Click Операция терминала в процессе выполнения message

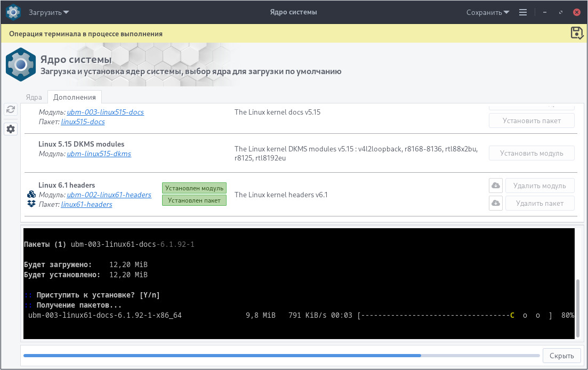(86, 34)
